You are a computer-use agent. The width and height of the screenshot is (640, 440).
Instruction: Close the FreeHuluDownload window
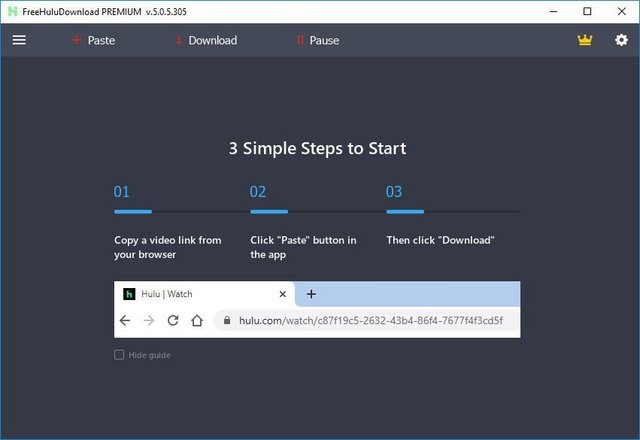pyautogui.click(x=622, y=11)
